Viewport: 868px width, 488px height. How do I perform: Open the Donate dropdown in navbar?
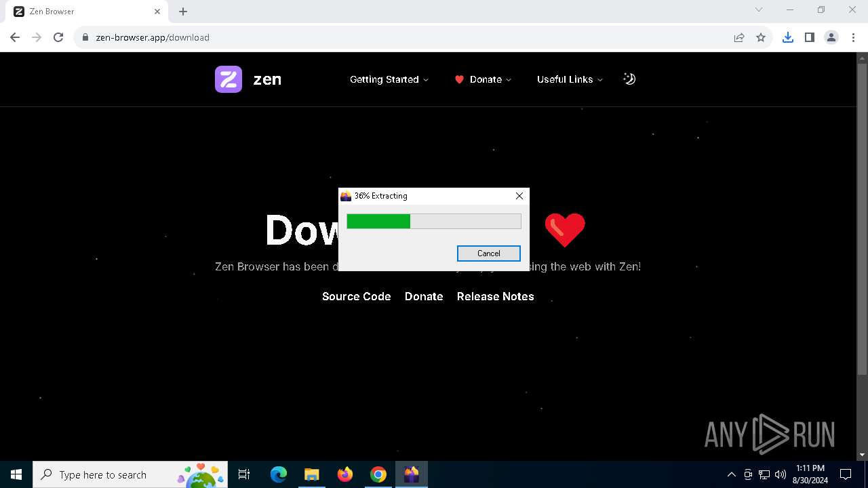pos(483,79)
